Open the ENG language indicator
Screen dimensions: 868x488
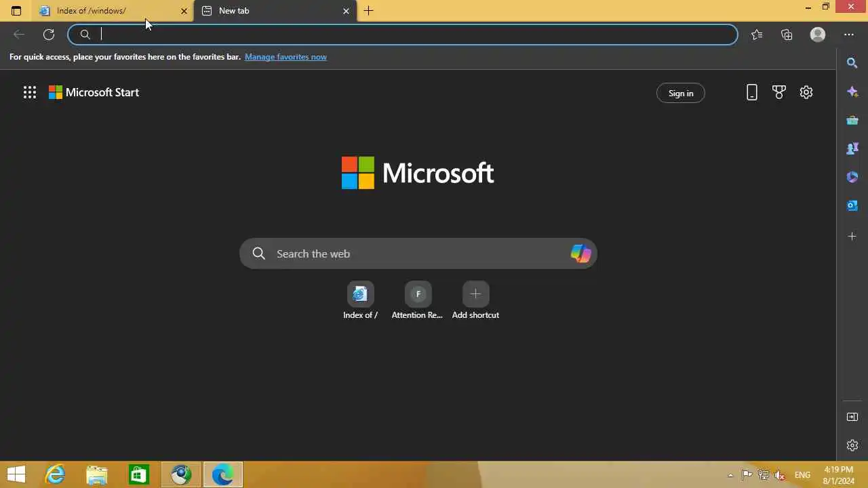click(802, 475)
